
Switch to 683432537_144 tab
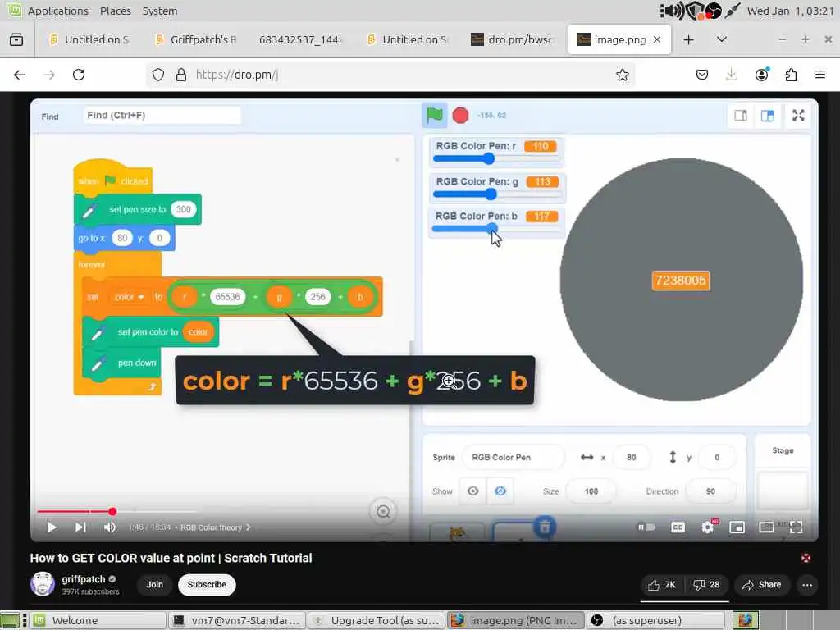tap(300, 39)
